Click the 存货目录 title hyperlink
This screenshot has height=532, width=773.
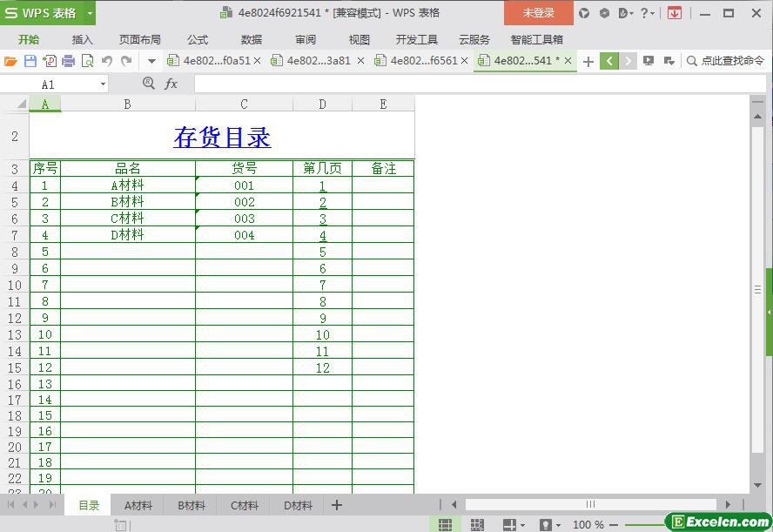click(222, 137)
